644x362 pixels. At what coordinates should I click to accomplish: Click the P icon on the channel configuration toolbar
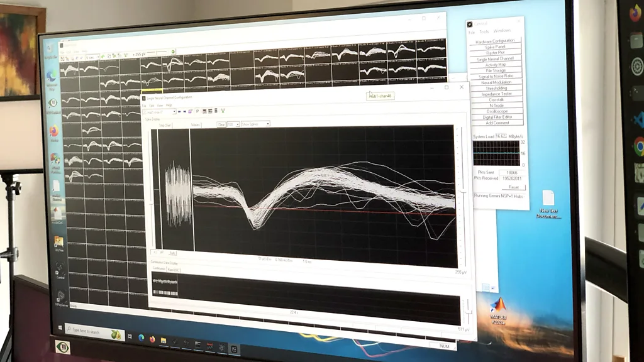(x=197, y=111)
